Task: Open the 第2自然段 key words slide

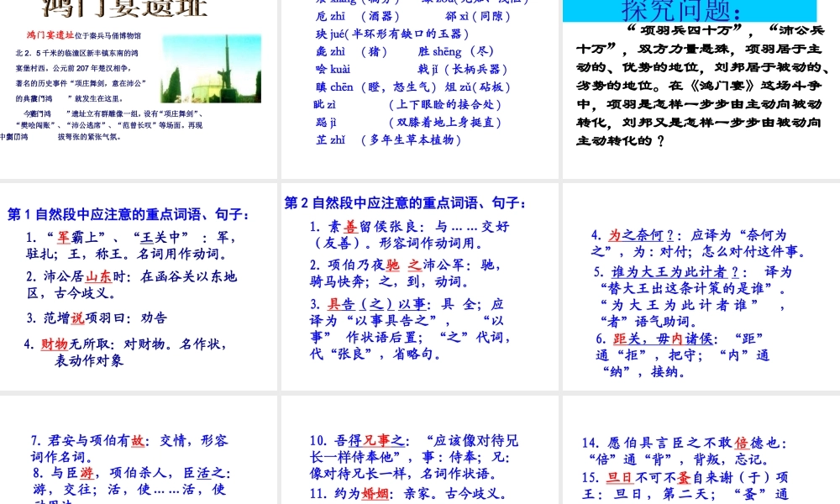Action: coord(419,287)
